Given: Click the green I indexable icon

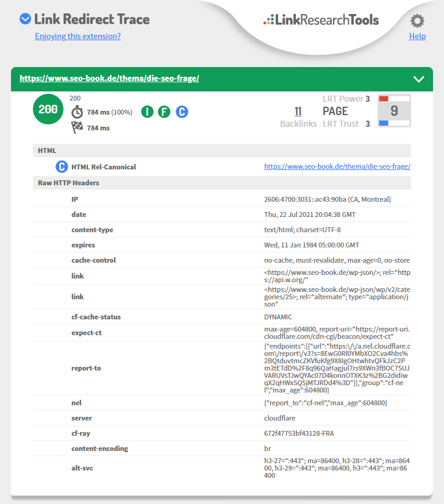Looking at the screenshot, I should pos(147,112).
